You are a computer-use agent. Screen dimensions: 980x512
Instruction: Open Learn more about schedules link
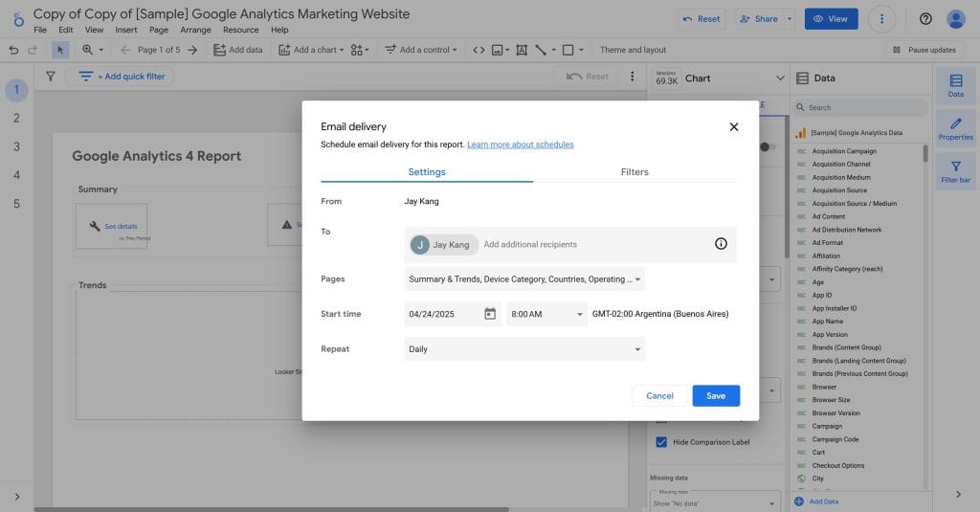click(x=520, y=145)
